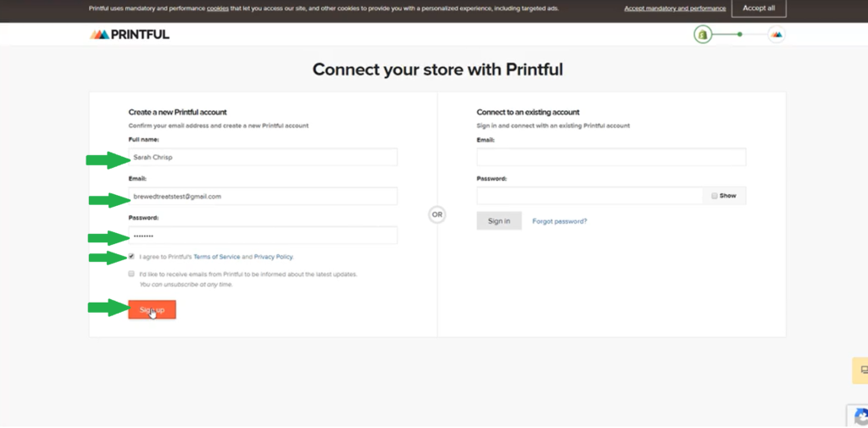Focus the existing account Password field
Image resolution: width=868 pixels, height=428 pixels.
590,196
